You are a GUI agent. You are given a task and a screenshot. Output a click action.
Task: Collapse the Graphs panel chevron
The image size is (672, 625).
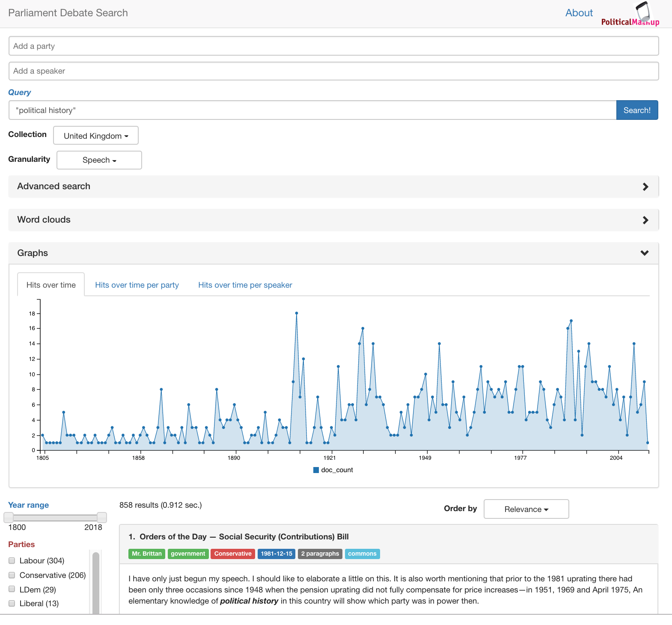[644, 253]
